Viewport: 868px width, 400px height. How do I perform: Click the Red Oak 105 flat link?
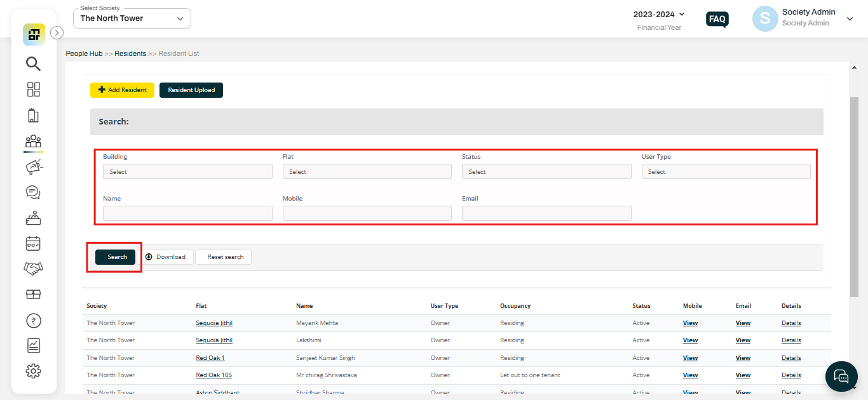214,375
